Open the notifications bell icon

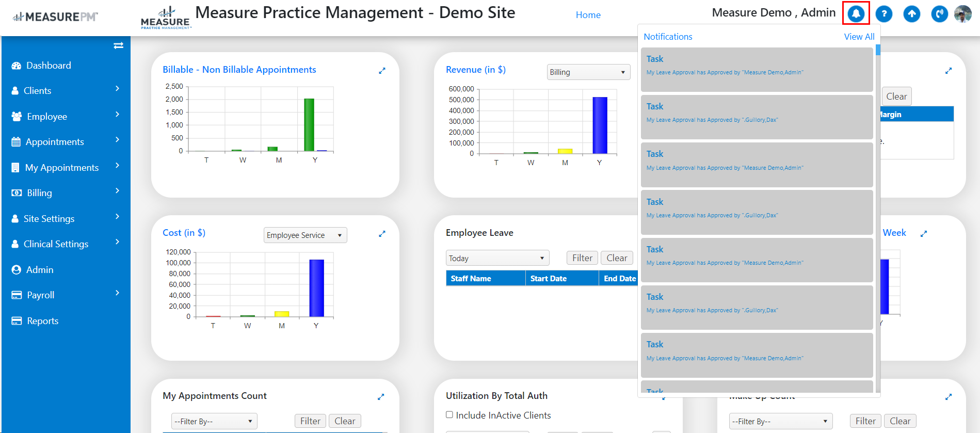tap(856, 13)
